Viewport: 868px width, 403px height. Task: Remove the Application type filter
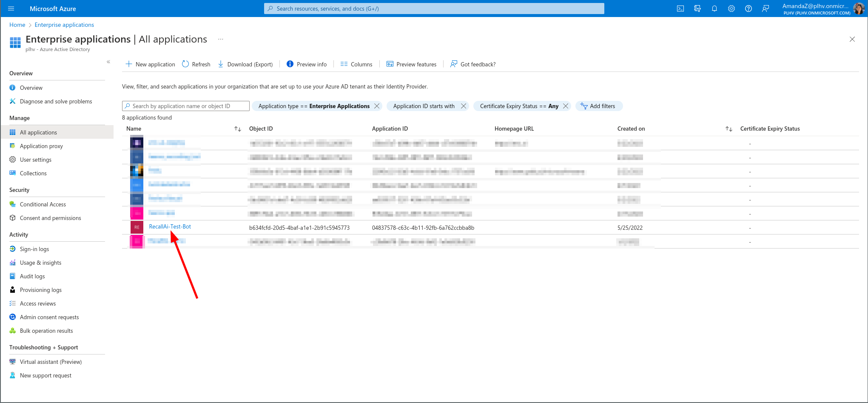377,106
